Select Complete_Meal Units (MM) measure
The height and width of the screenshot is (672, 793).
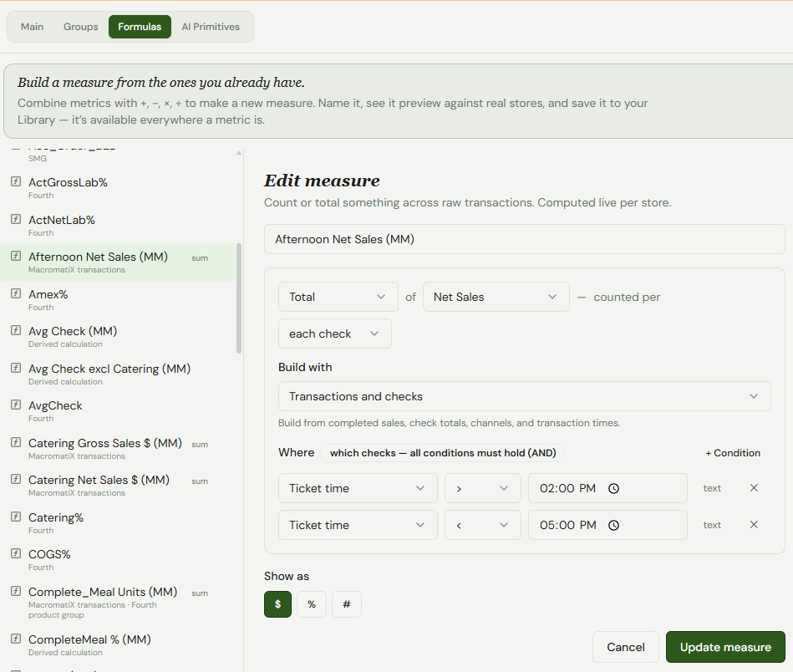[118, 602]
